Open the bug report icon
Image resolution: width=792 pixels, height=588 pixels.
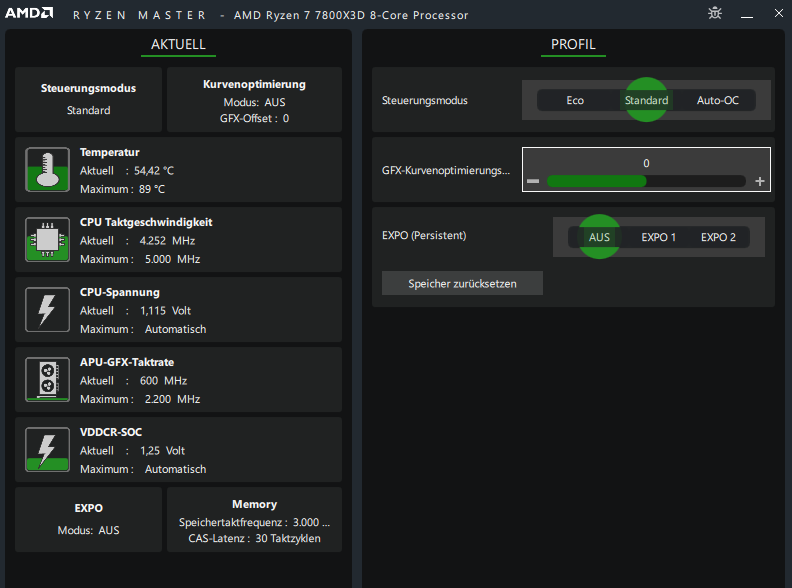(x=715, y=13)
